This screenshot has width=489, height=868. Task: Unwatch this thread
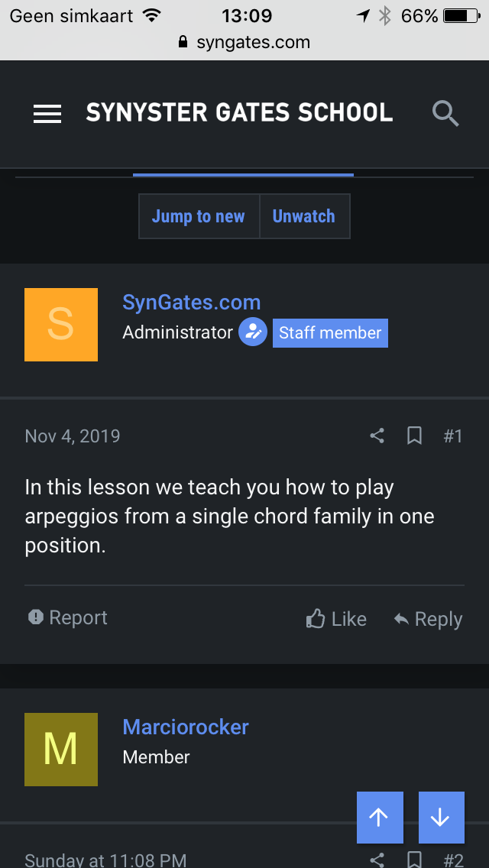click(304, 216)
